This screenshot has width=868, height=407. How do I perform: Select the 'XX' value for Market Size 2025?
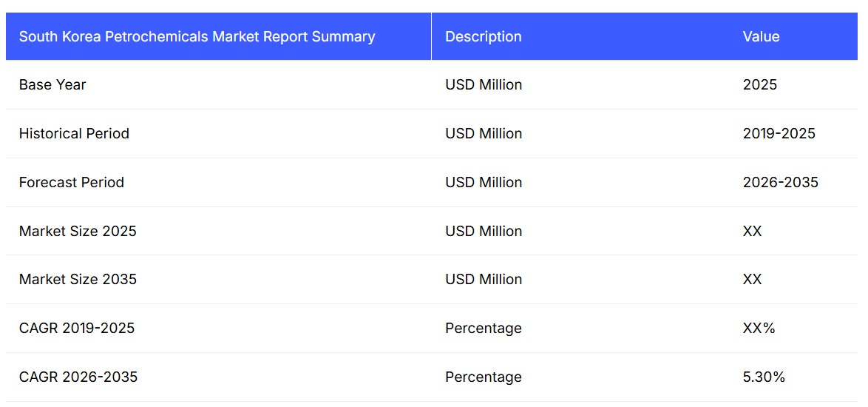tap(752, 231)
